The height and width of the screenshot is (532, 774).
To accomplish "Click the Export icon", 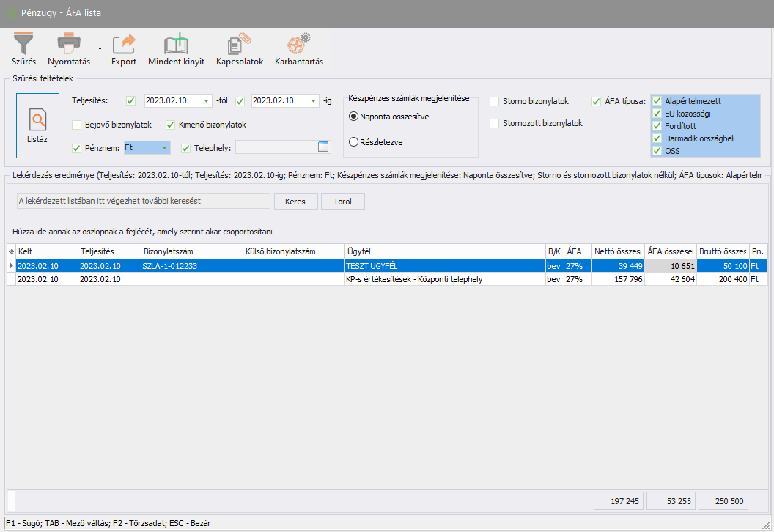I will (x=124, y=44).
